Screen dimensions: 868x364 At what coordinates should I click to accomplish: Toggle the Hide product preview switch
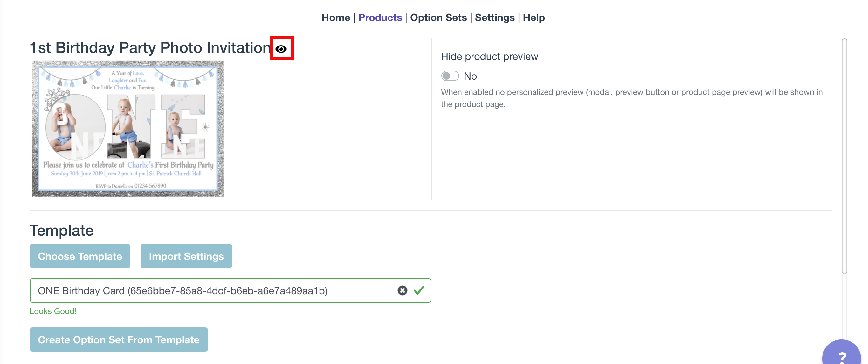450,76
